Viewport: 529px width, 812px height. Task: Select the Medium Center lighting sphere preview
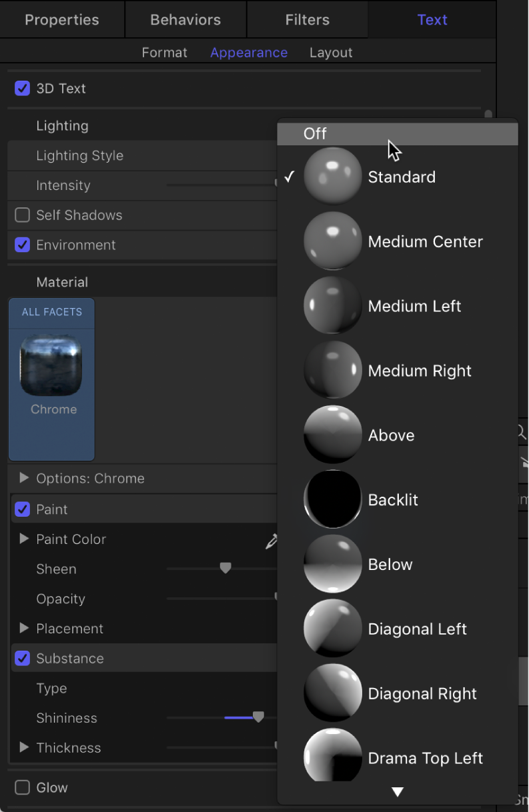(x=332, y=241)
